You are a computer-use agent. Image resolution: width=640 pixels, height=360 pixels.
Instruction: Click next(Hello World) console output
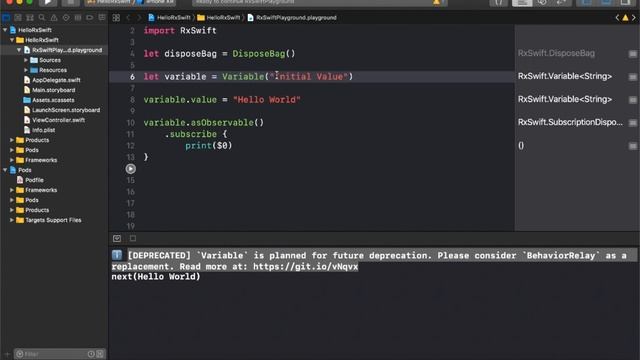(156, 277)
